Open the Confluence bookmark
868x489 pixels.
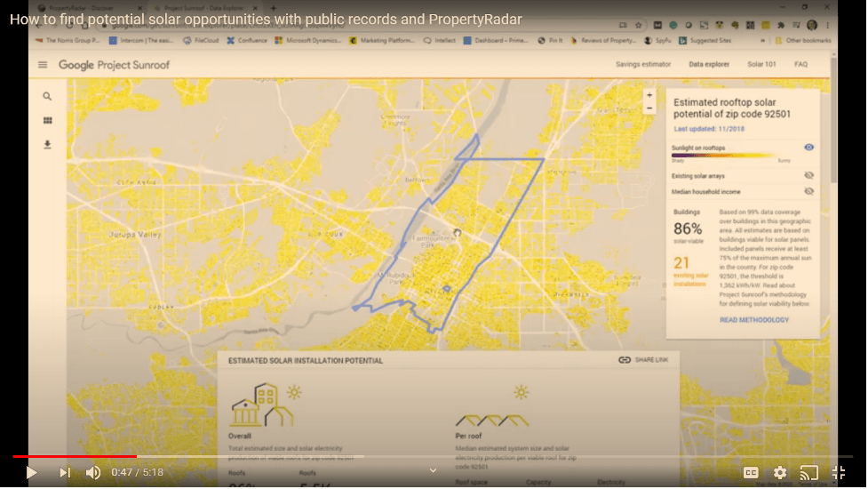point(247,40)
